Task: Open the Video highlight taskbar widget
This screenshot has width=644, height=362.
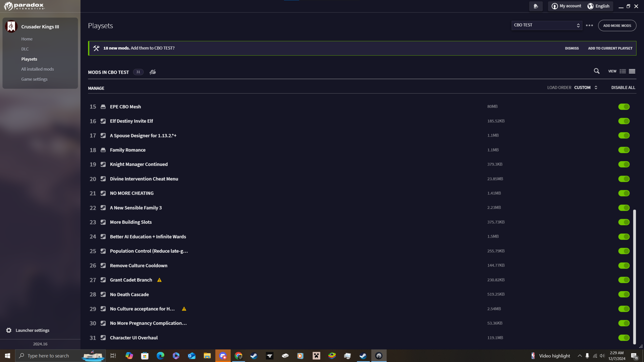Action: point(550,356)
